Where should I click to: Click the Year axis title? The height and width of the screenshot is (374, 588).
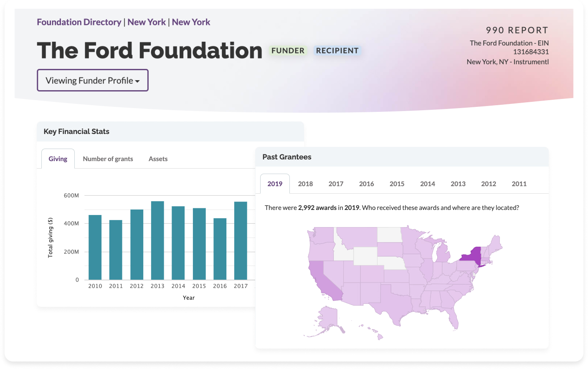click(189, 298)
